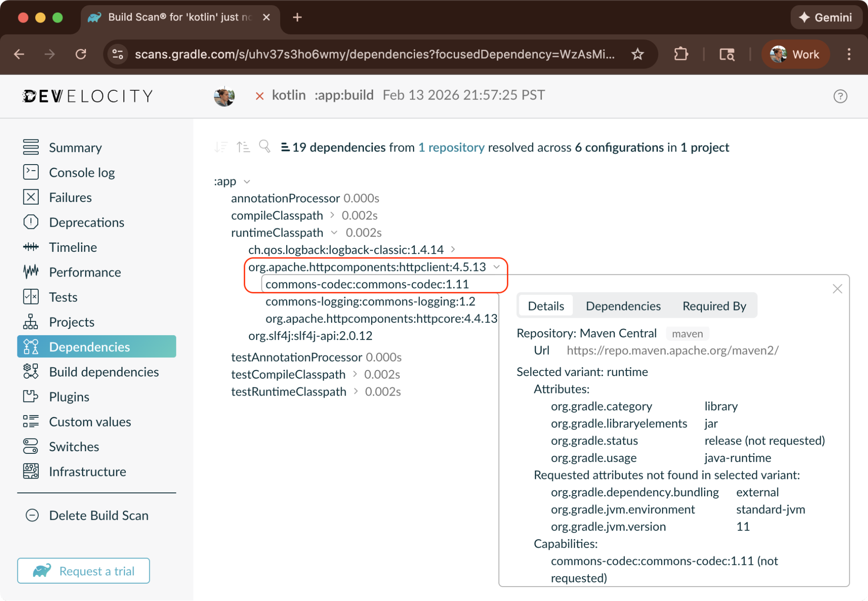Click the Request a trial button
The image size is (868, 601).
point(83,571)
